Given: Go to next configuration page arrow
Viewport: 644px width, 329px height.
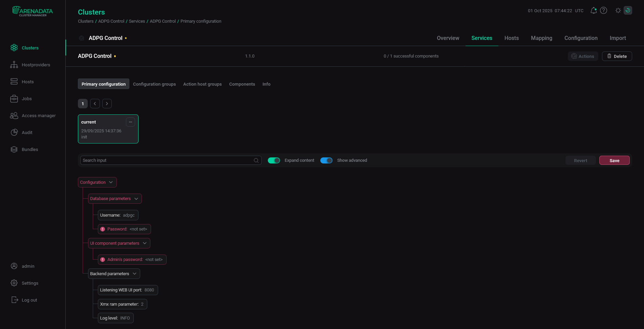Looking at the screenshot, I should tap(107, 104).
